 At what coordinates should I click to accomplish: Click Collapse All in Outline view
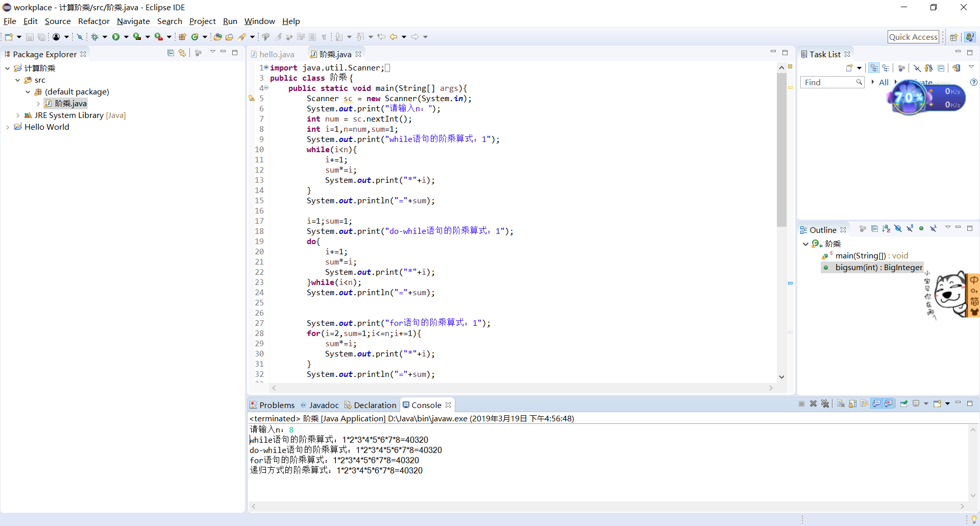coord(874,229)
